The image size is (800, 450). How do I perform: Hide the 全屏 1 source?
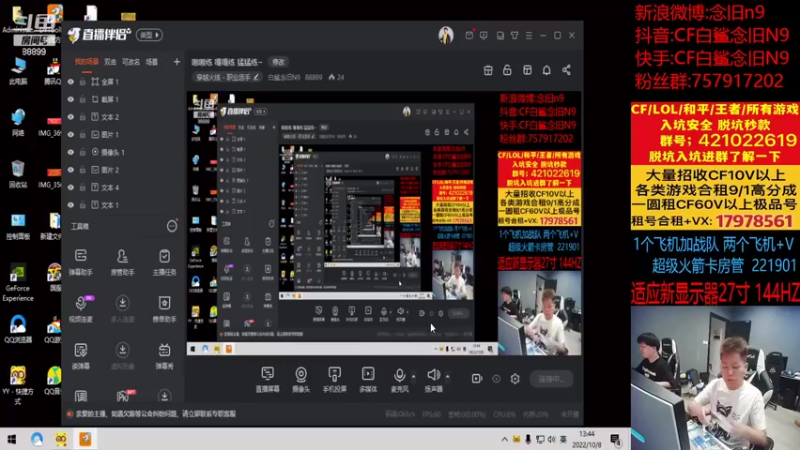click(71, 82)
